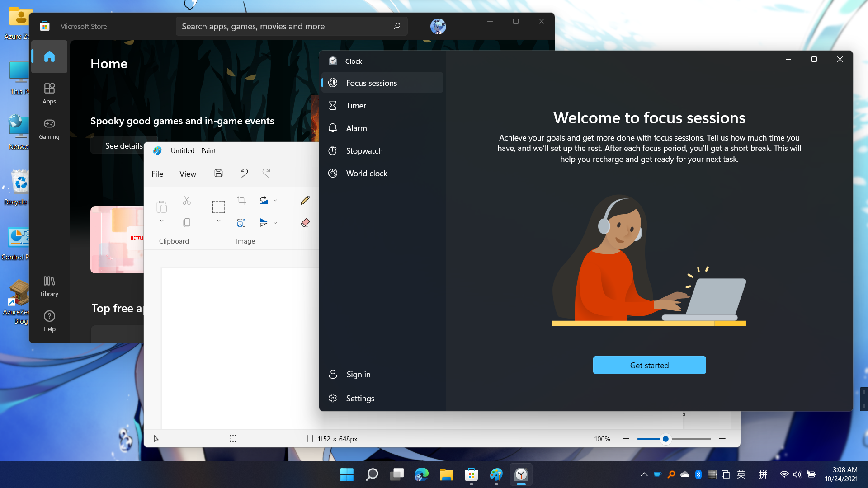The image size is (868, 488).
Task: Switch to the Alarm tab in Clock
Action: click(357, 128)
